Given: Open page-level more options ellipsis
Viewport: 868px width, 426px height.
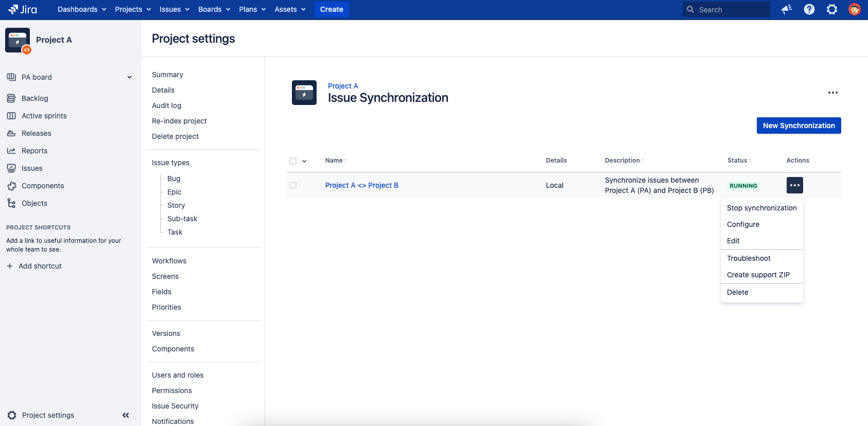Looking at the screenshot, I should click(x=832, y=93).
